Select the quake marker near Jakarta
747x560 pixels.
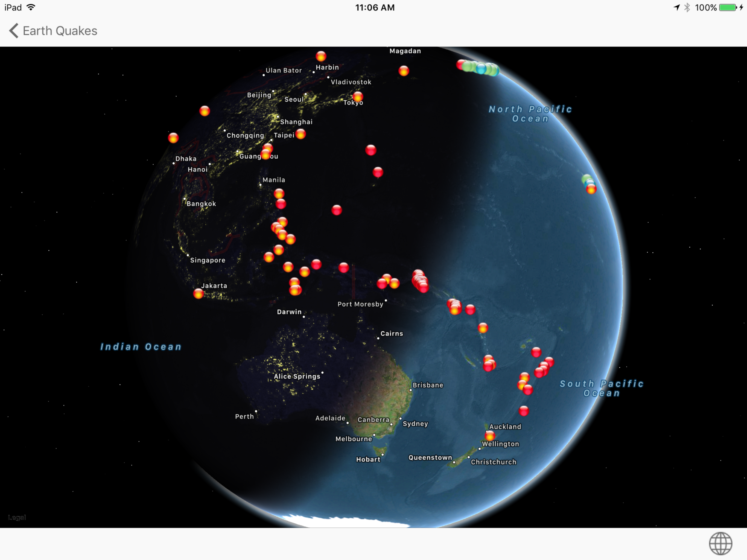198,293
